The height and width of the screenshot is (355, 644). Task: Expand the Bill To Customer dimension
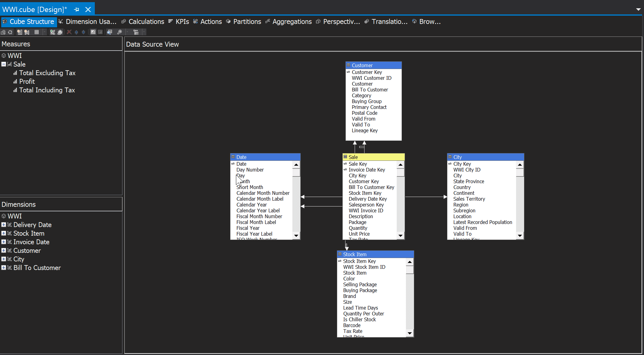4,268
